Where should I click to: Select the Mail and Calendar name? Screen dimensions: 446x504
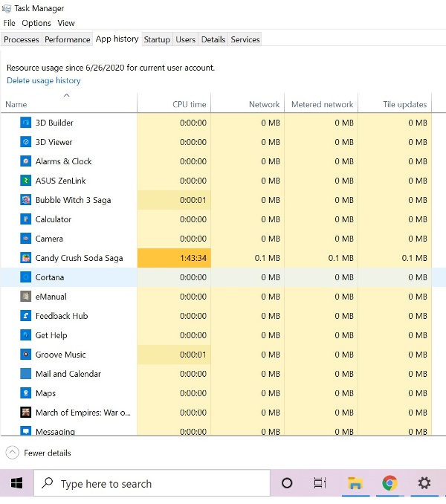(68, 374)
